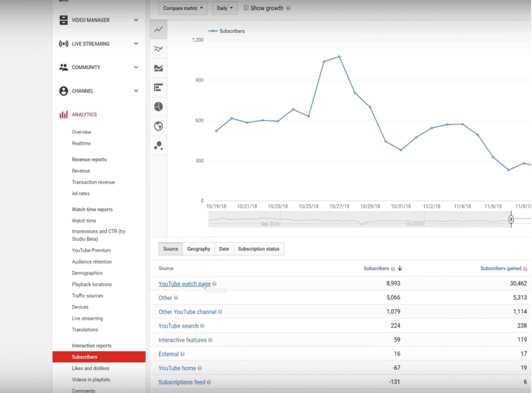Open YouTube watch page source link
Image resolution: width=532 pixels, height=393 pixels.
(x=184, y=284)
